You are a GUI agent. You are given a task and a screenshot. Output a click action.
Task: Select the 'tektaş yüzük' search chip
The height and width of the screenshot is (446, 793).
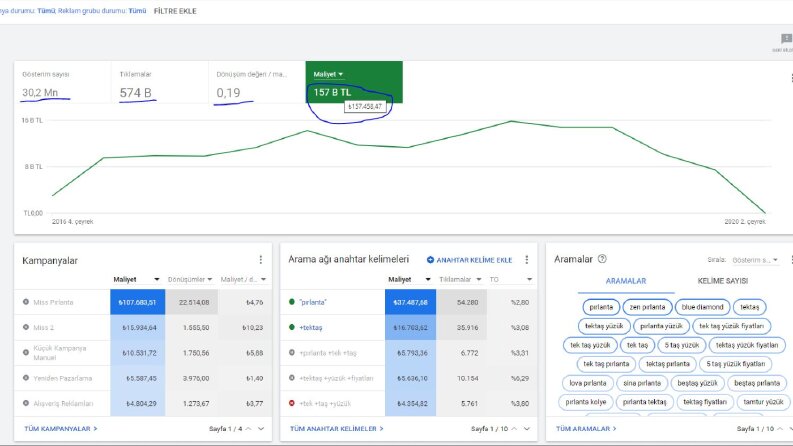pos(604,326)
